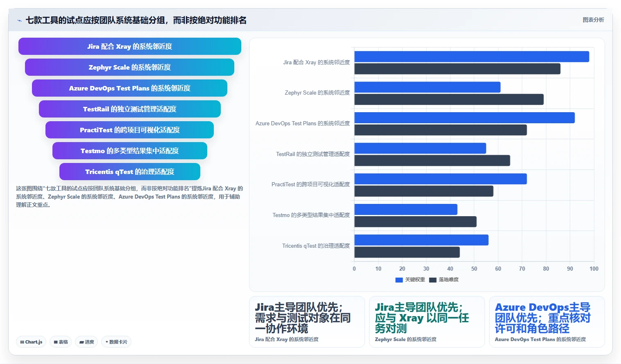Image resolution: width=621 pixels, height=364 pixels.
Task: Click the 落地难度 legend label
Action: 449,280
